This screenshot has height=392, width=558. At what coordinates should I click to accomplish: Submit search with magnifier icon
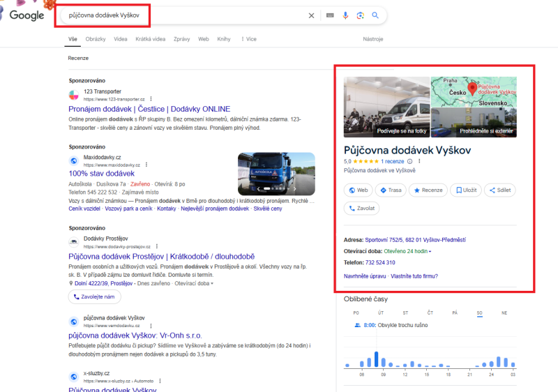(x=375, y=15)
